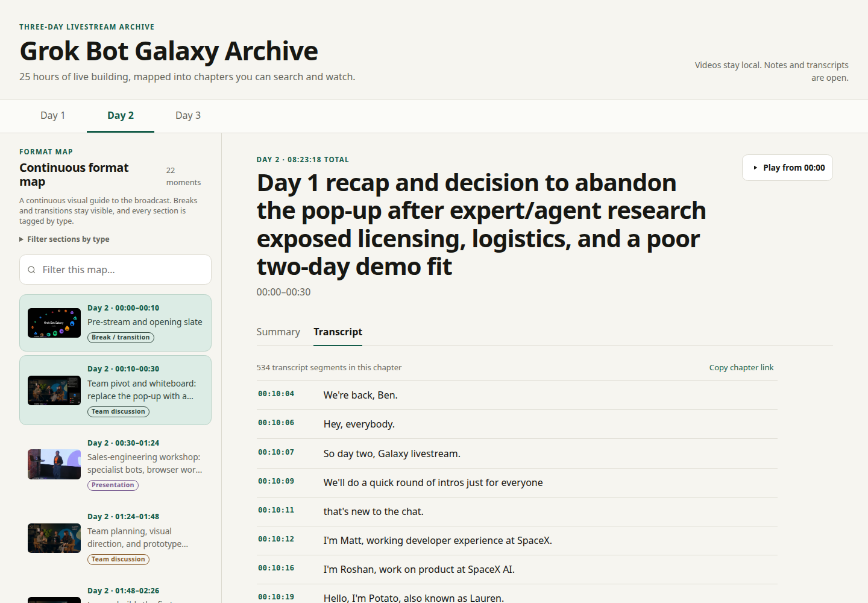Click Team discussion tag on 00:10–00:30 card
This screenshot has width=868, height=603.
(x=118, y=412)
